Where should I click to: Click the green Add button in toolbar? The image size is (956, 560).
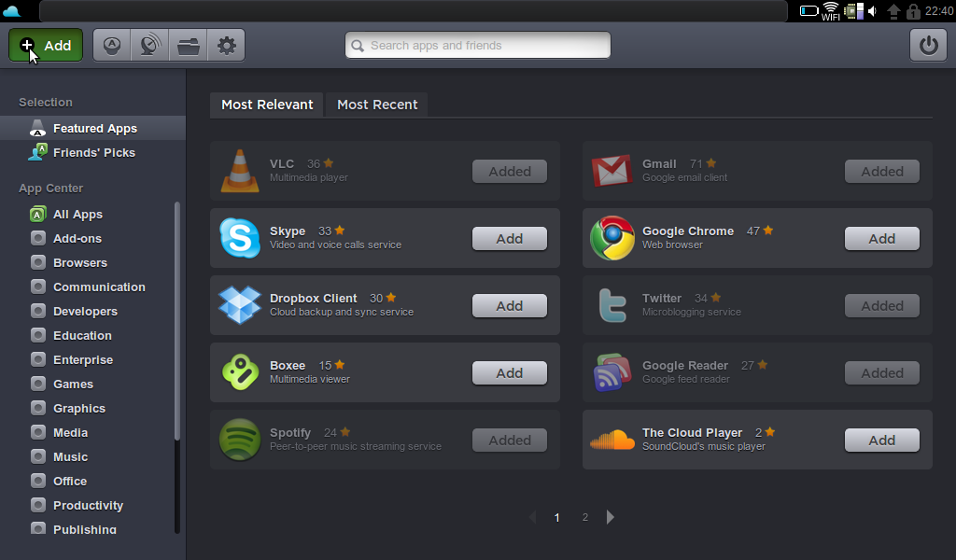(x=46, y=45)
